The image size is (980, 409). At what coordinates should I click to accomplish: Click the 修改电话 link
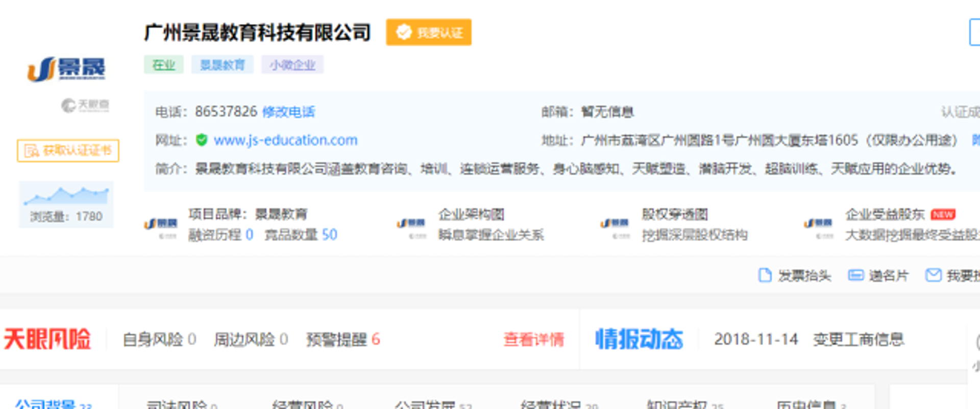pyautogui.click(x=288, y=112)
